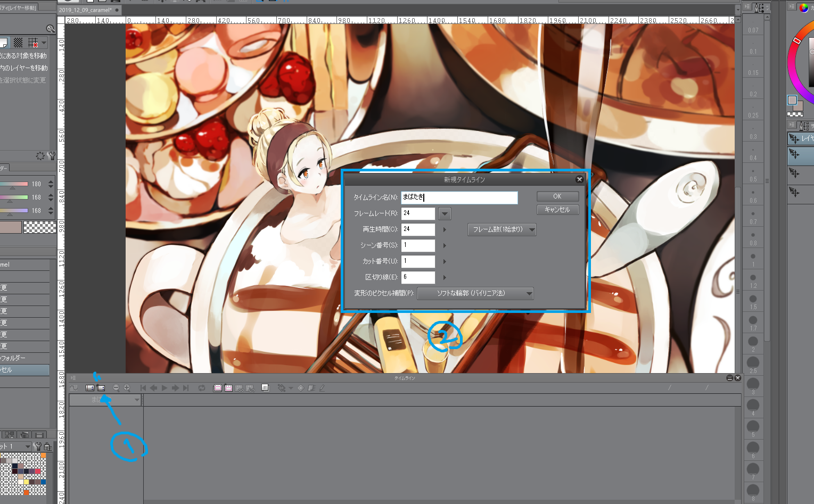Select the レイヤー移動 tool property tab
The width and height of the screenshot is (814, 504).
point(19,7)
